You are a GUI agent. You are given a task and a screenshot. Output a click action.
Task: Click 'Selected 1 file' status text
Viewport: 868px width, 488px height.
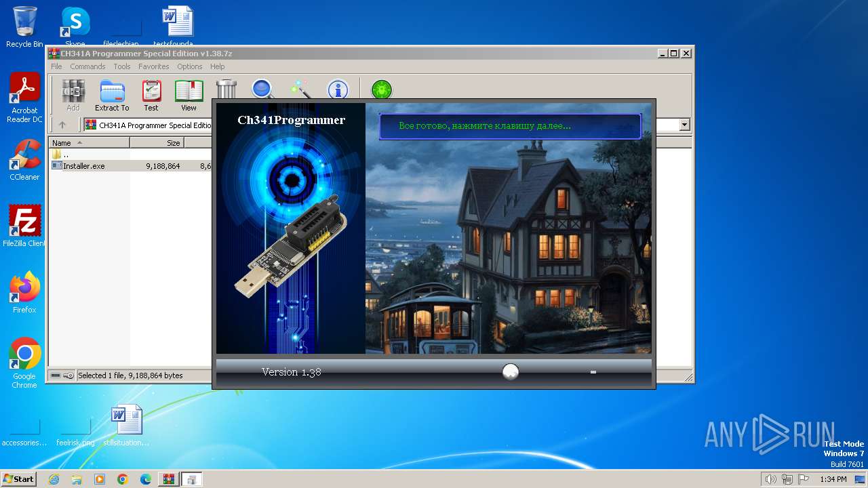tap(130, 375)
